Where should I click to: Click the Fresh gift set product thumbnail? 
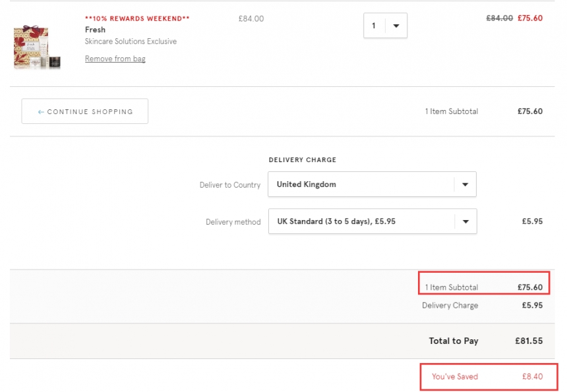pyautogui.click(x=37, y=47)
